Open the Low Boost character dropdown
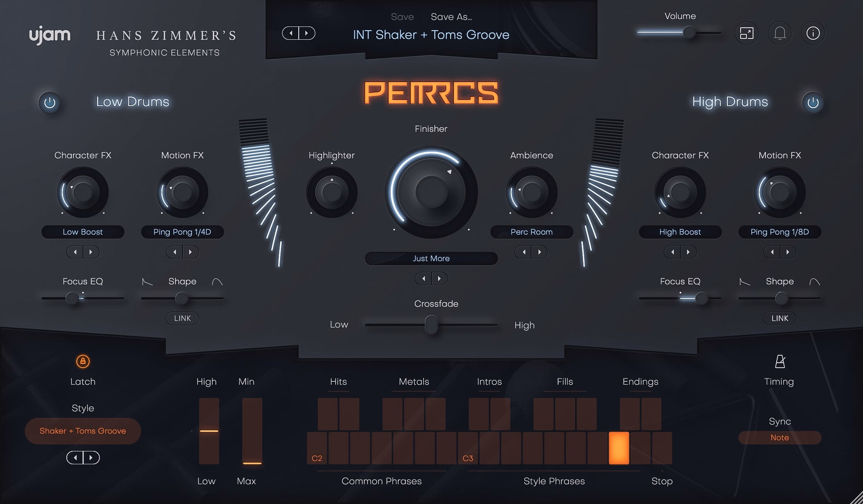The width and height of the screenshot is (863, 504). (x=83, y=232)
